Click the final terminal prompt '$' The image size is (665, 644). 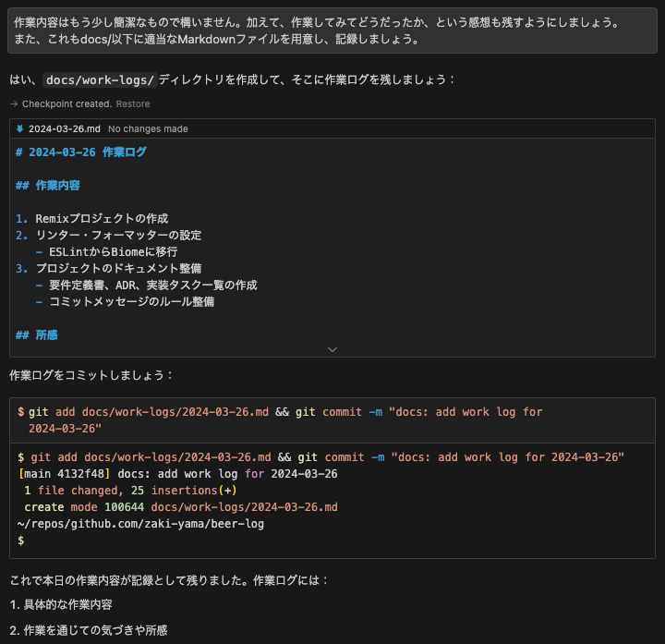(x=20, y=541)
